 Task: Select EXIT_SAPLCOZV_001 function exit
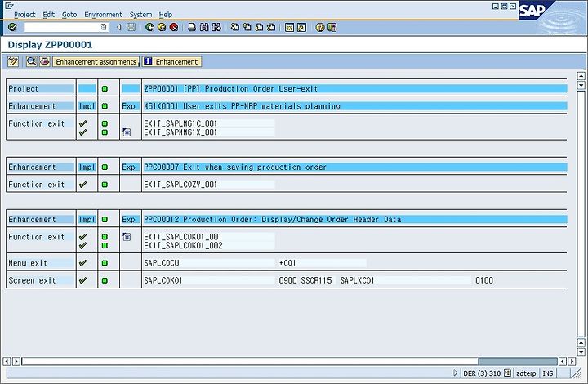tap(209, 185)
